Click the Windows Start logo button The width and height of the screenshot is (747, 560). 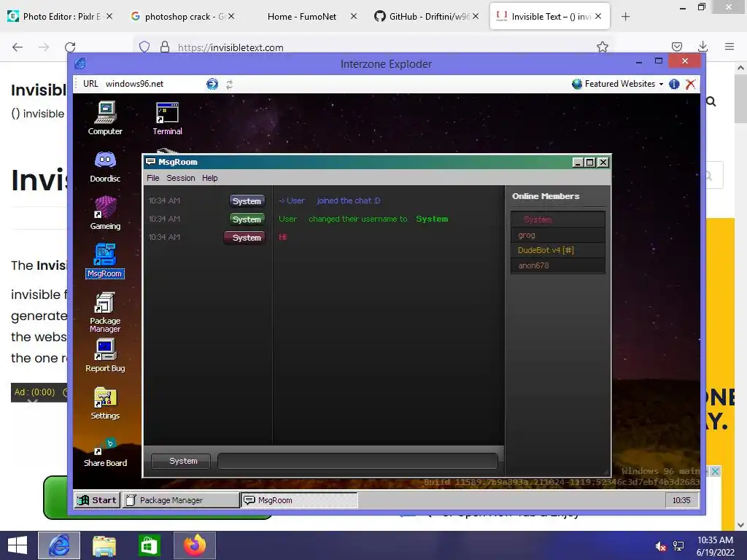(x=18, y=545)
